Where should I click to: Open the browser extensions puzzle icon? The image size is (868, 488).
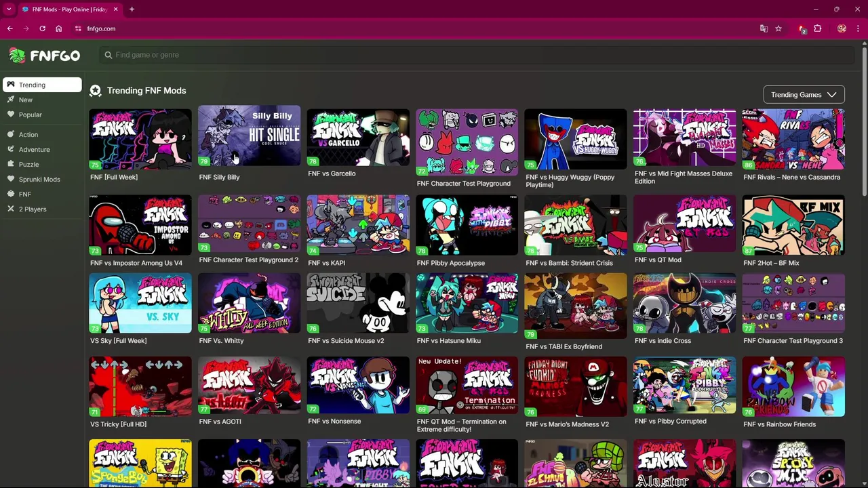[x=817, y=28]
